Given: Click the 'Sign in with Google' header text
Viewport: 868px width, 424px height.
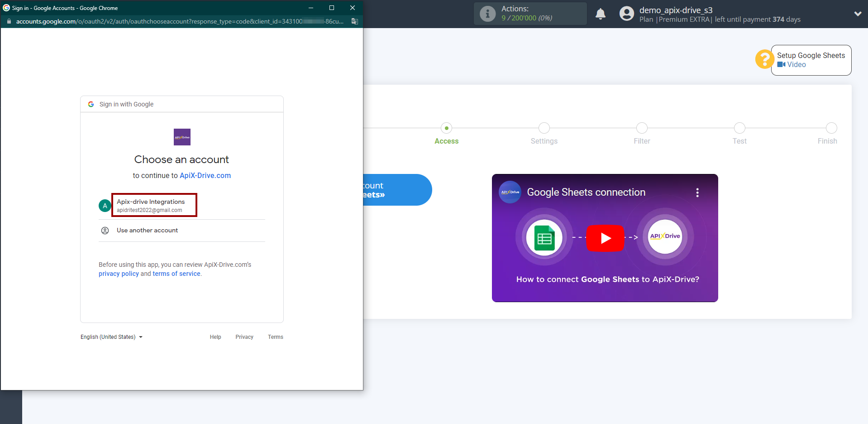Looking at the screenshot, I should (126, 104).
